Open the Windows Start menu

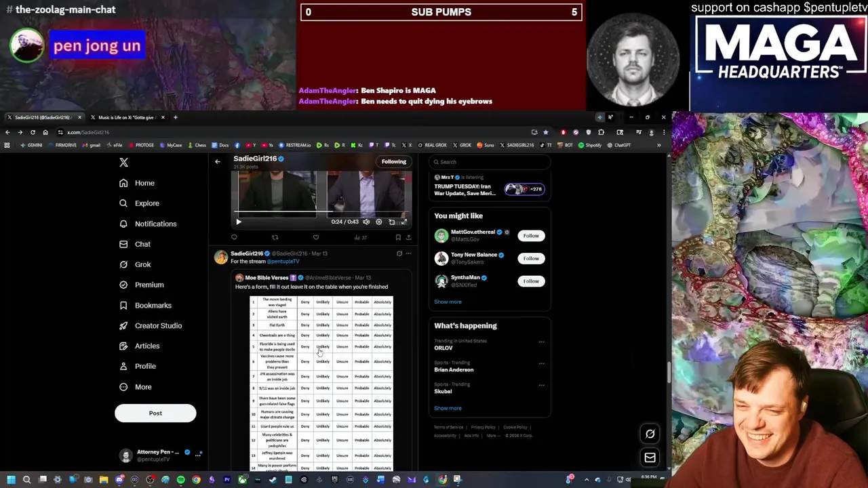[11, 480]
